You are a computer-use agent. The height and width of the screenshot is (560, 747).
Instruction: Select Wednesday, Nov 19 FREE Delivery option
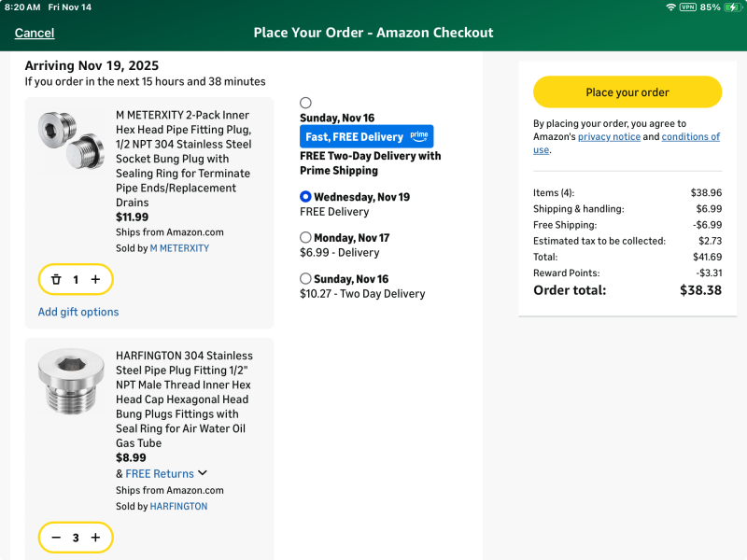point(305,197)
